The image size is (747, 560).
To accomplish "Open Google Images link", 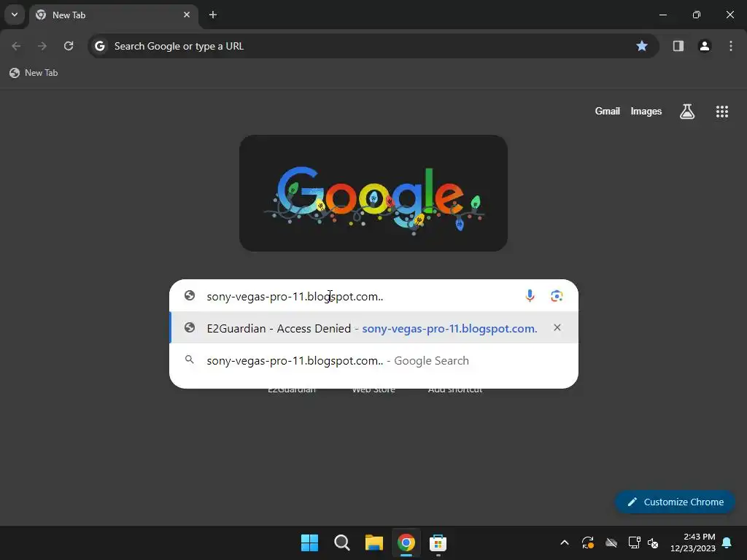I will pyautogui.click(x=646, y=111).
